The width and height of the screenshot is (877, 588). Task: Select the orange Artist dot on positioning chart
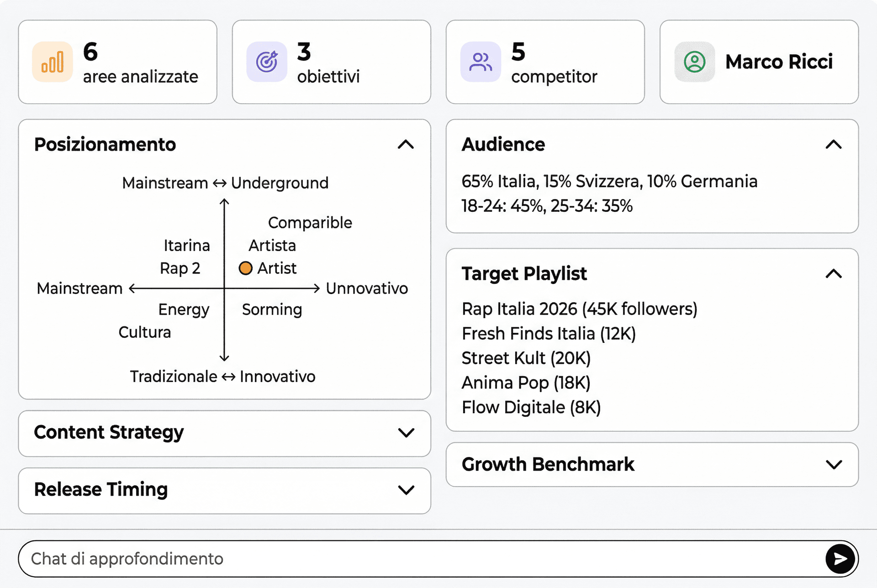point(246,268)
